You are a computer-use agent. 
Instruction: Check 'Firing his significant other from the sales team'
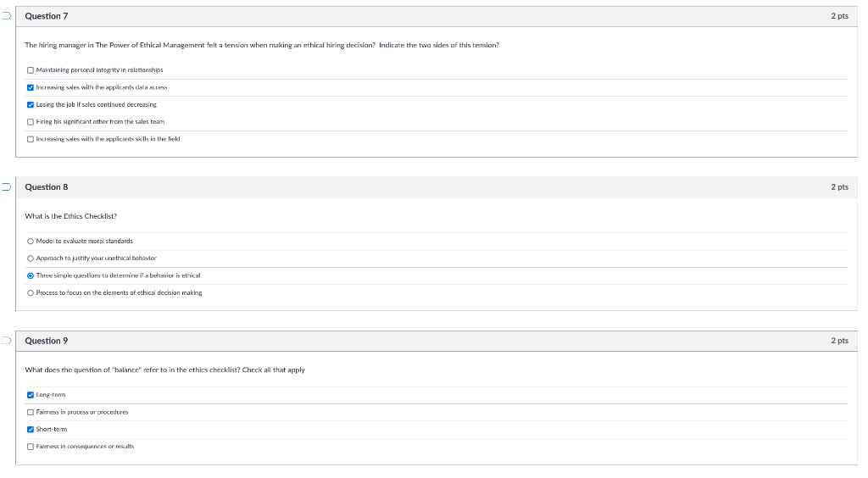pos(31,122)
